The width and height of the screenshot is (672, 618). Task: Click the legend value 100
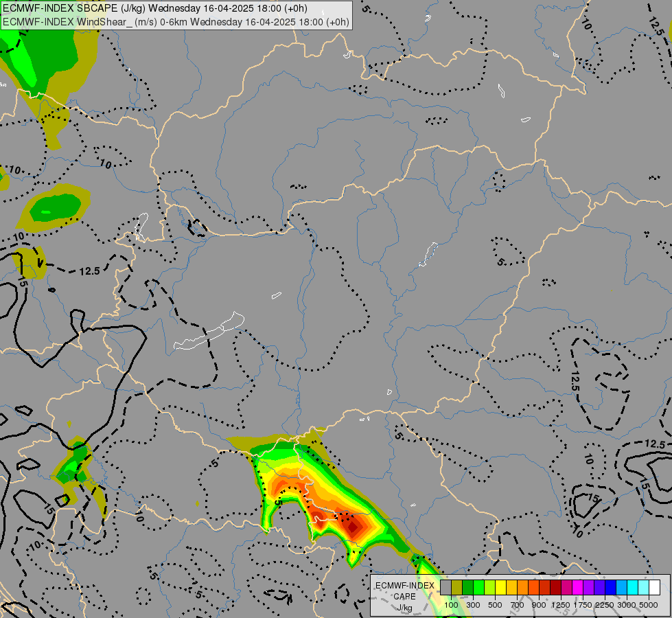451,605
